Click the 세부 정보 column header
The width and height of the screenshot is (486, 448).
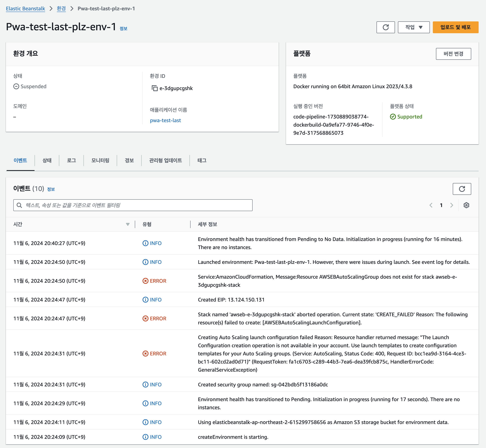coord(207,224)
